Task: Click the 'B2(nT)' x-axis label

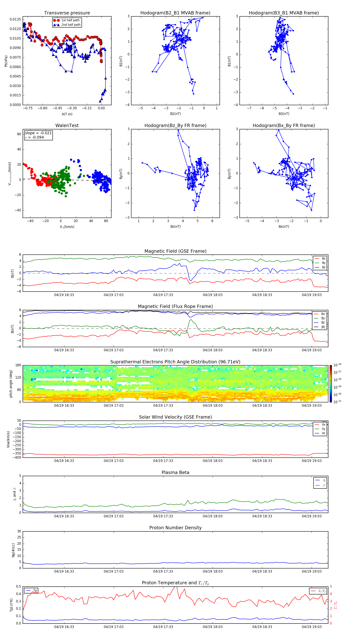Action: pos(175,114)
